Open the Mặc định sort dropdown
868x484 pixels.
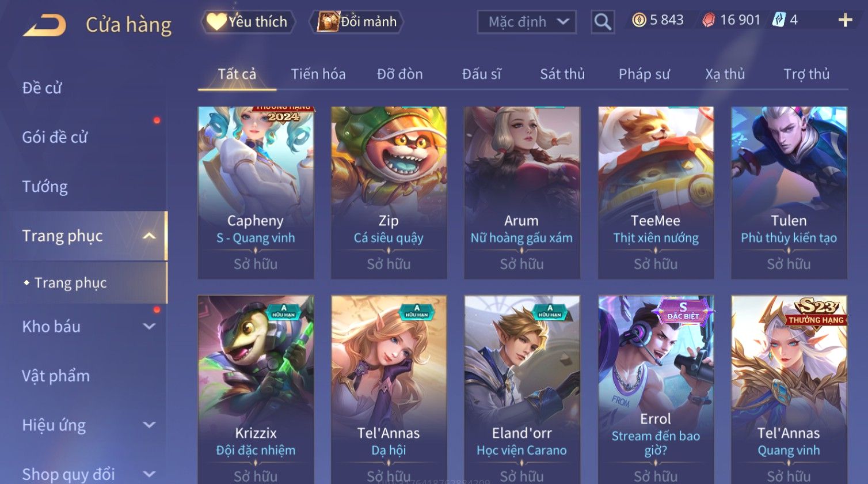[526, 22]
